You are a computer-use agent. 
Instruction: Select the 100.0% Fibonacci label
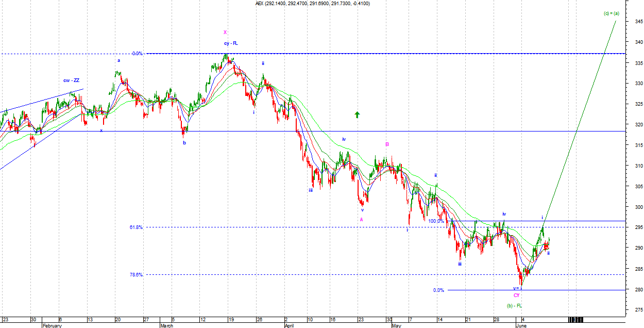click(x=436, y=221)
